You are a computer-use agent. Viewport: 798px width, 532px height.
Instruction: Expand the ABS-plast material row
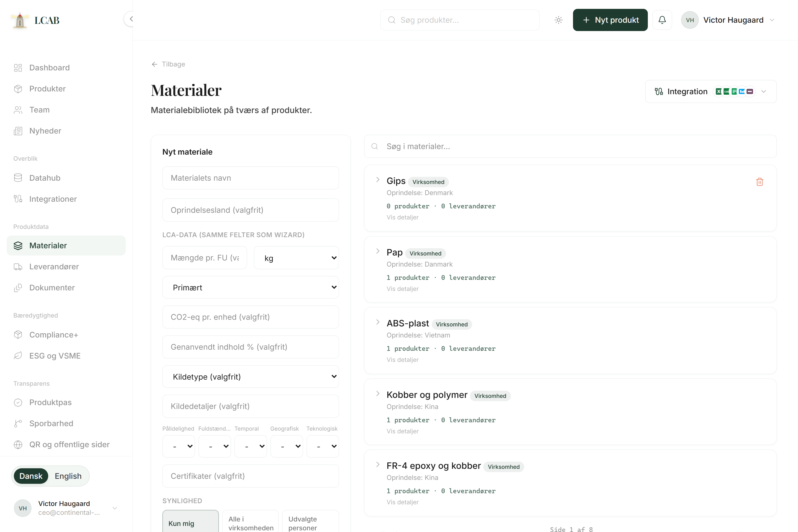click(x=378, y=322)
